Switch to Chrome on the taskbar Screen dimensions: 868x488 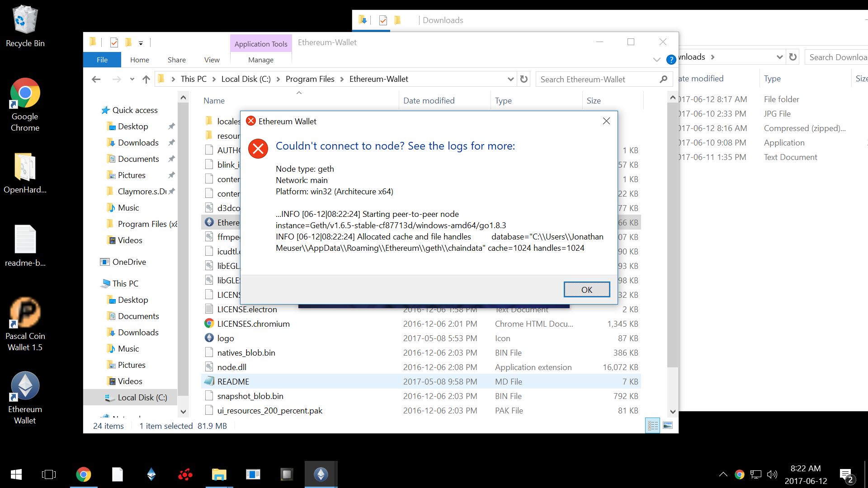pos(83,474)
